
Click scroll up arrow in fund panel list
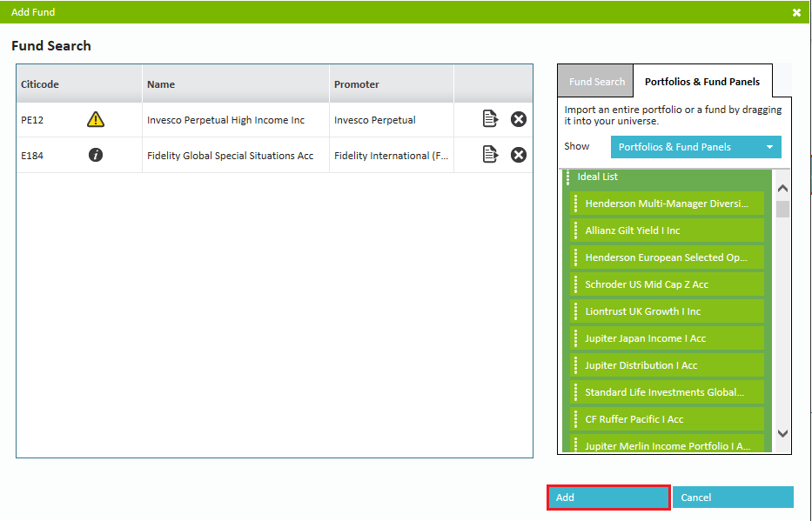point(783,189)
